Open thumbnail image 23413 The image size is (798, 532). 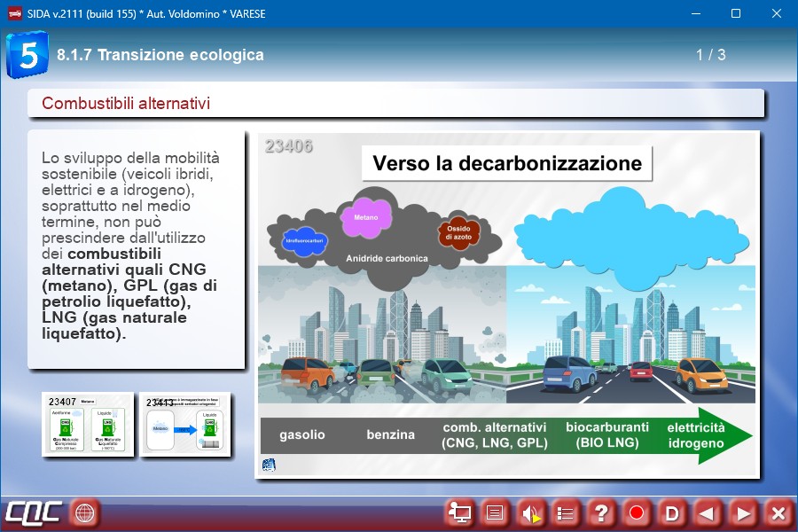pyautogui.click(x=185, y=424)
